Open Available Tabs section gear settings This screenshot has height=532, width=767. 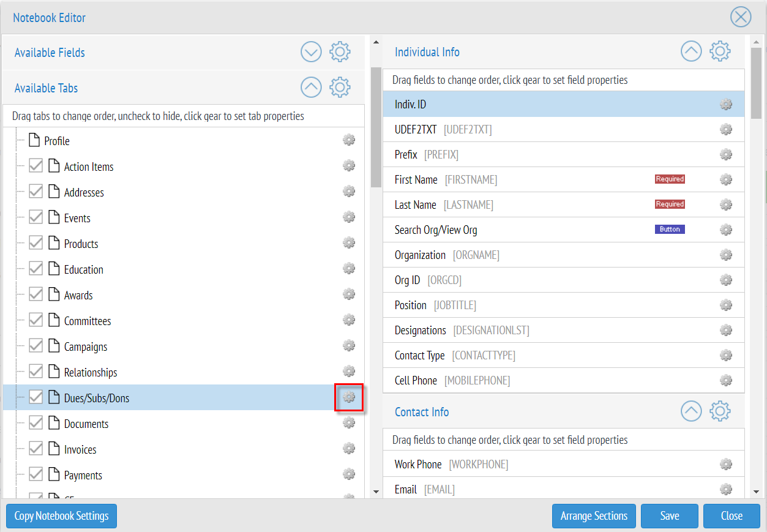tap(340, 88)
